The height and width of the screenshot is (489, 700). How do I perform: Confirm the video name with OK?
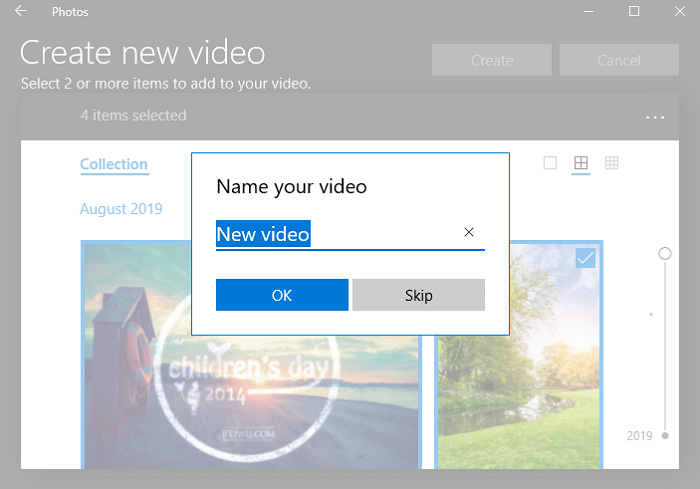coord(282,295)
